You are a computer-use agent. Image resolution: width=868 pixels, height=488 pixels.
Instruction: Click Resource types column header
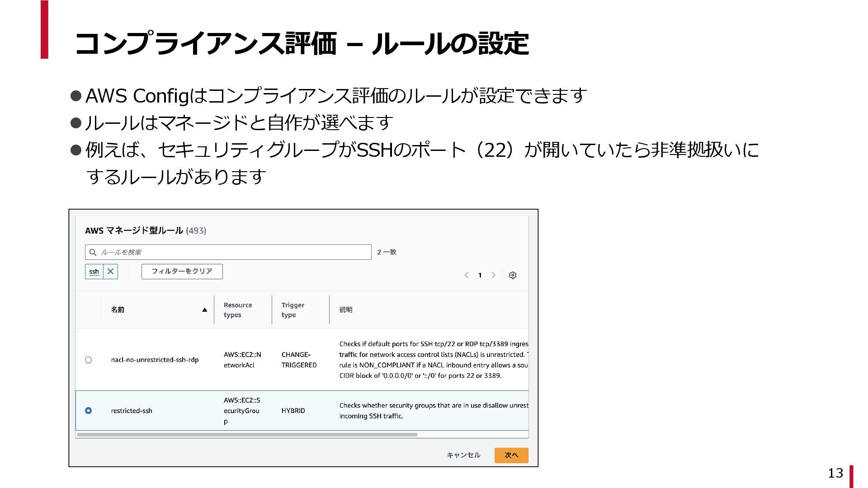tap(238, 310)
